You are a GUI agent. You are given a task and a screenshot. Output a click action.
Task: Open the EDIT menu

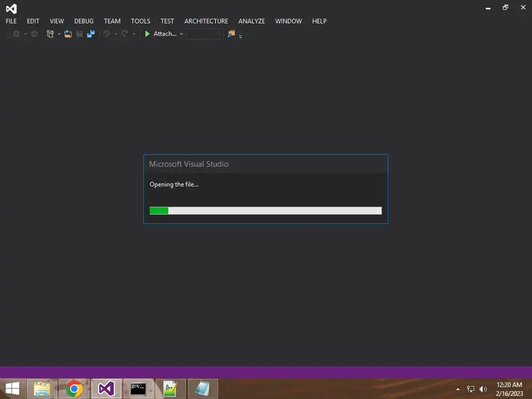(x=33, y=21)
